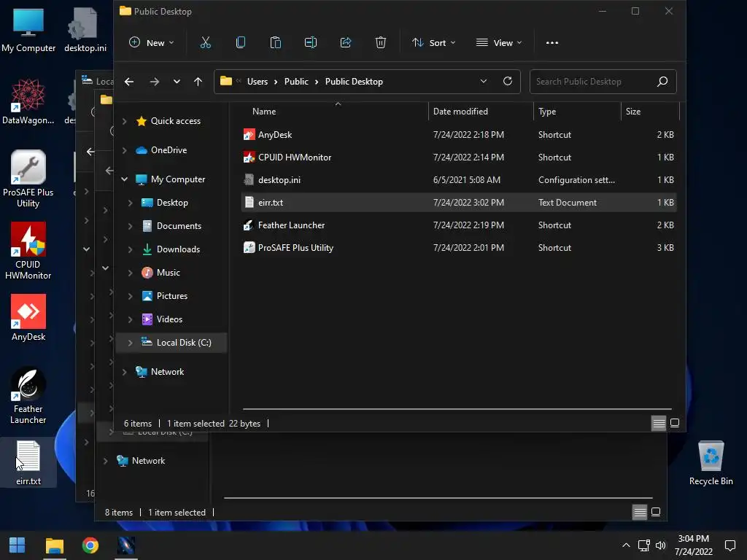Viewport: 747px width, 560px height.
Task: Click Users in the address breadcrumb
Action: tap(258, 82)
